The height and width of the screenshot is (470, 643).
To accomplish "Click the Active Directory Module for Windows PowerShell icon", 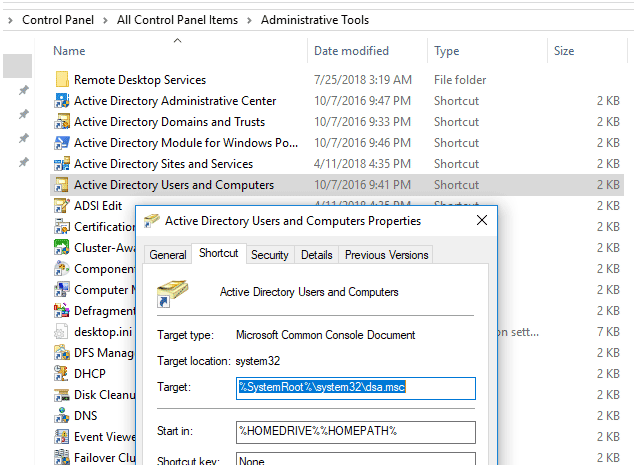I will click(62, 142).
